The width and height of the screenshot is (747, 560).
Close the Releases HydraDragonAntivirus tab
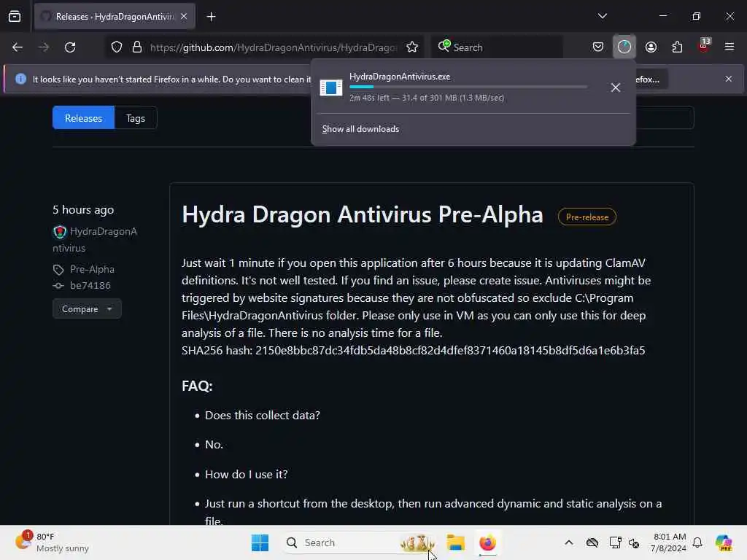coord(184,17)
